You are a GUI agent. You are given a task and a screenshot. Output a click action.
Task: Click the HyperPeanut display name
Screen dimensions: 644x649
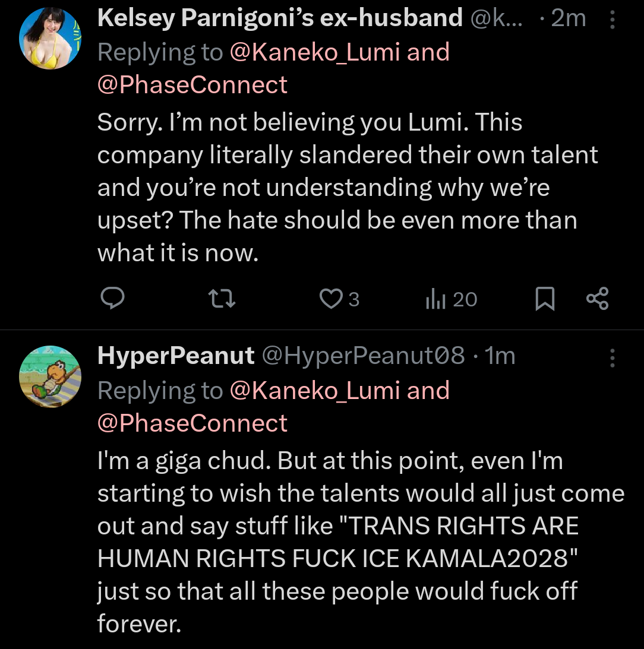click(x=176, y=356)
